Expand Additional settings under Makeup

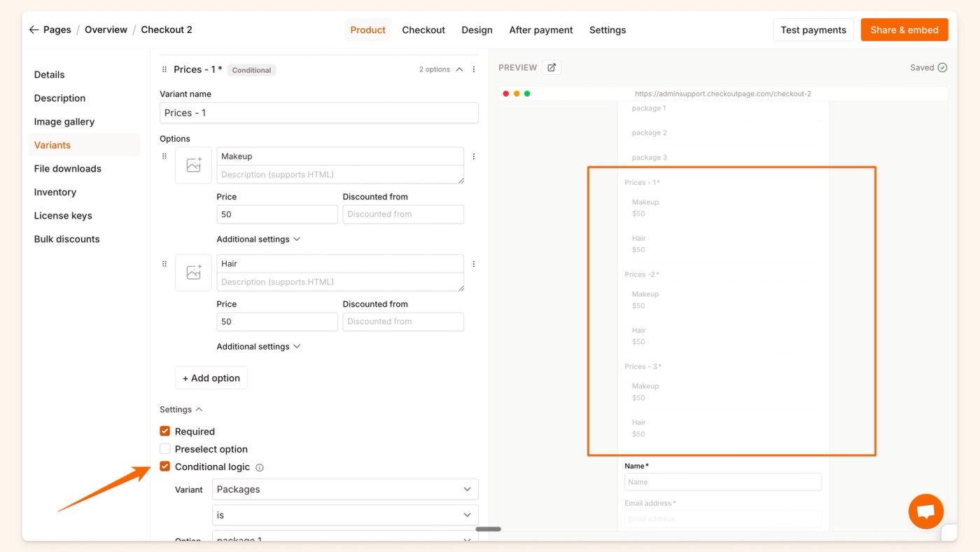click(258, 239)
